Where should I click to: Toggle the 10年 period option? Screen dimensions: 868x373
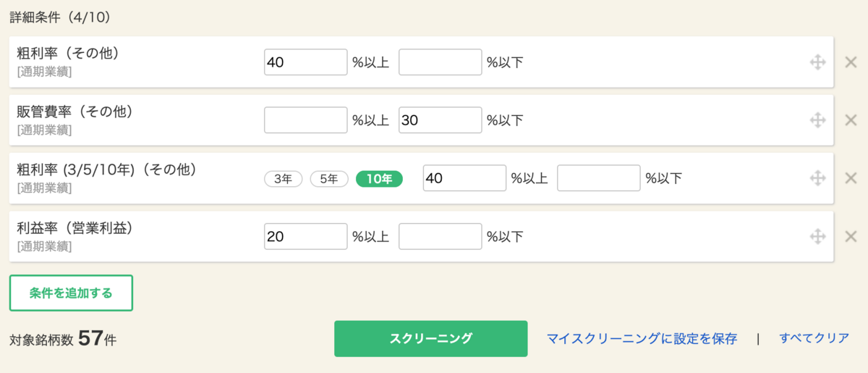coord(379,179)
